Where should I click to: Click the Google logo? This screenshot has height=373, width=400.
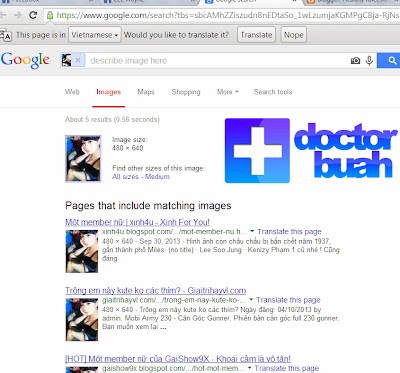tap(25, 60)
